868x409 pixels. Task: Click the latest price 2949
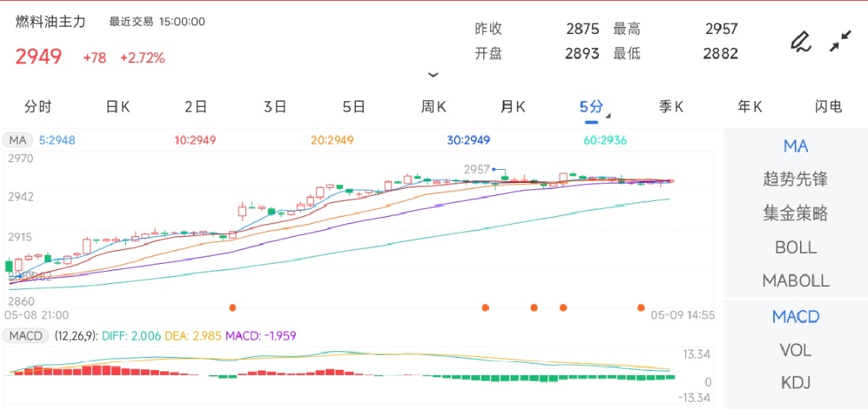point(38,57)
